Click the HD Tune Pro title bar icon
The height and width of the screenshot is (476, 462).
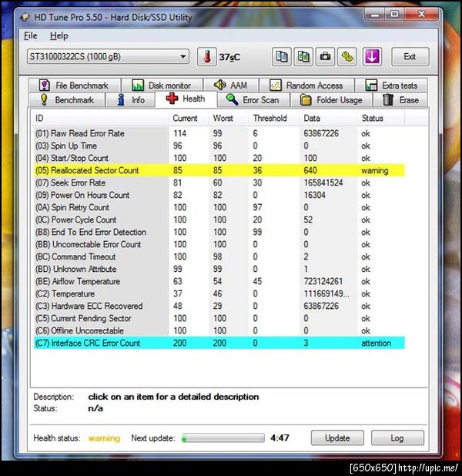[25, 17]
